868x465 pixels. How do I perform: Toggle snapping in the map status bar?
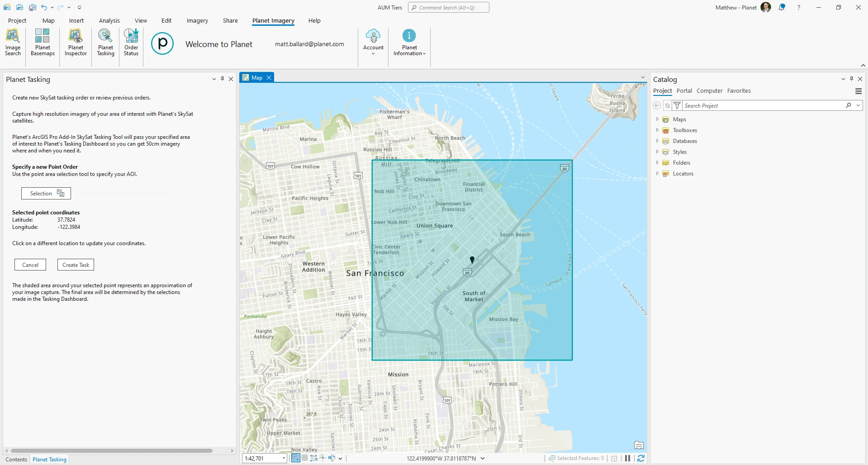coord(295,458)
